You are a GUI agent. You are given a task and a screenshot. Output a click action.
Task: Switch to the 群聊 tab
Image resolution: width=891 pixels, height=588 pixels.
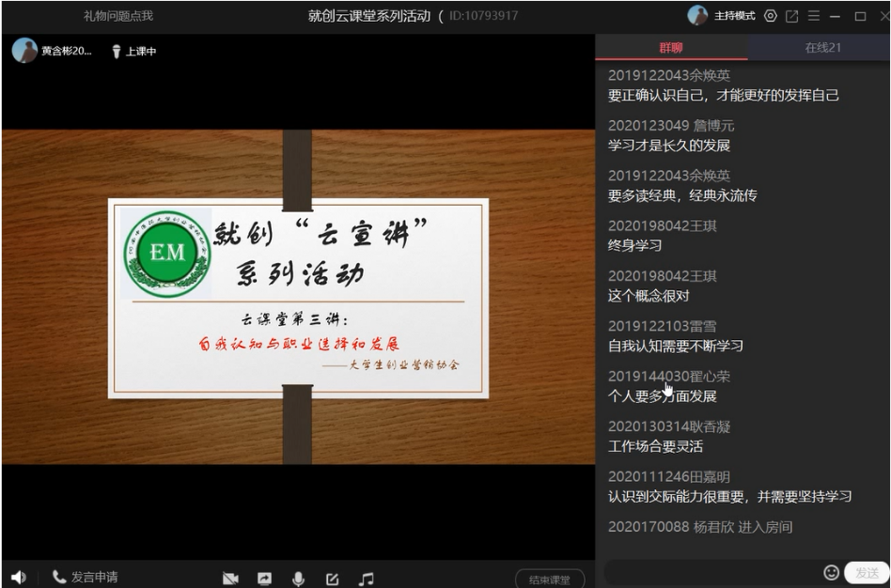click(x=671, y=48)
